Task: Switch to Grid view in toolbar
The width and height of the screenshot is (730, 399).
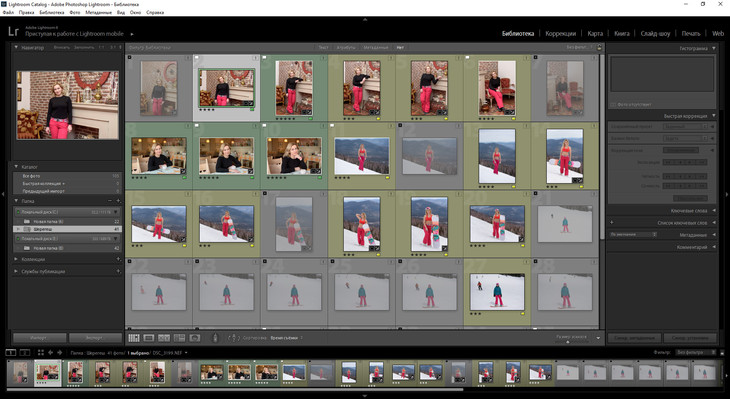Action: (x=134, y=338)
